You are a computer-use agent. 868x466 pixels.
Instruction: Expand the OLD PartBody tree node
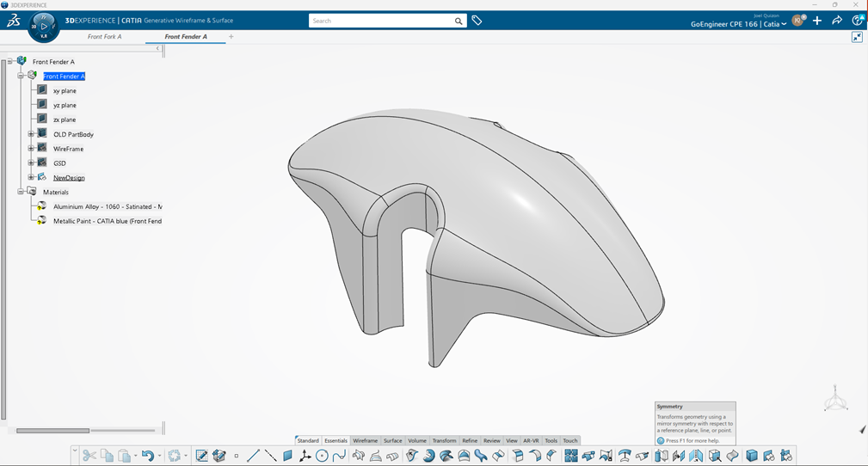[31, 134]
